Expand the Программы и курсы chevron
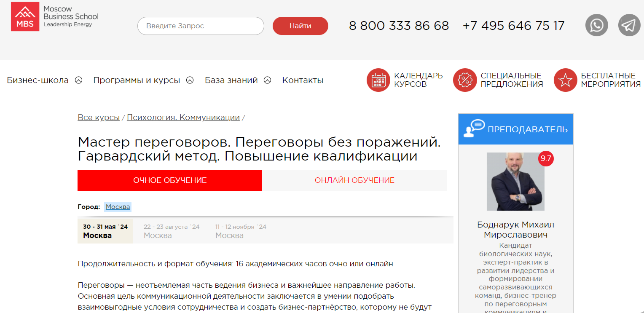 tap(190, 80)
